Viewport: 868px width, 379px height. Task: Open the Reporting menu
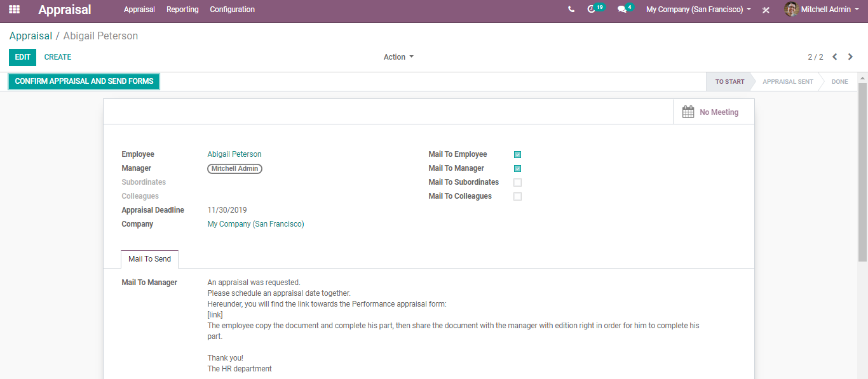coord(182,10)
